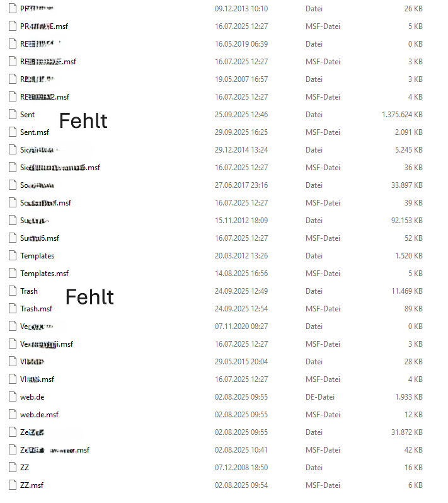The height and width of the screenshot is (503, 448).
Task: Click the file icon next to Sent
Action: click(12, 115)
